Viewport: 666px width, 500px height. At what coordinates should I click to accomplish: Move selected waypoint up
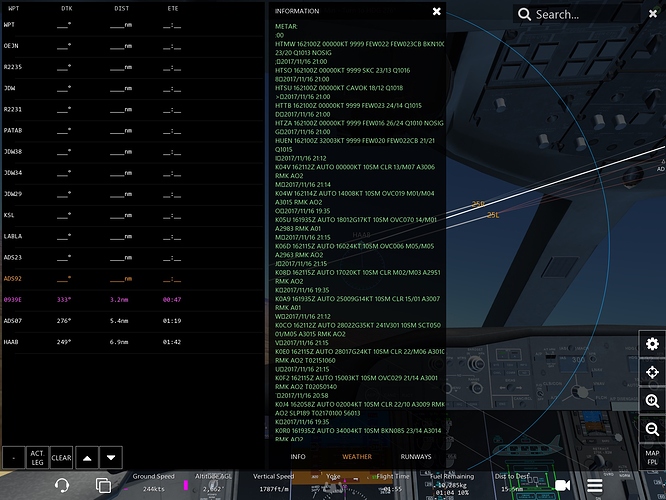coord(87,458)
